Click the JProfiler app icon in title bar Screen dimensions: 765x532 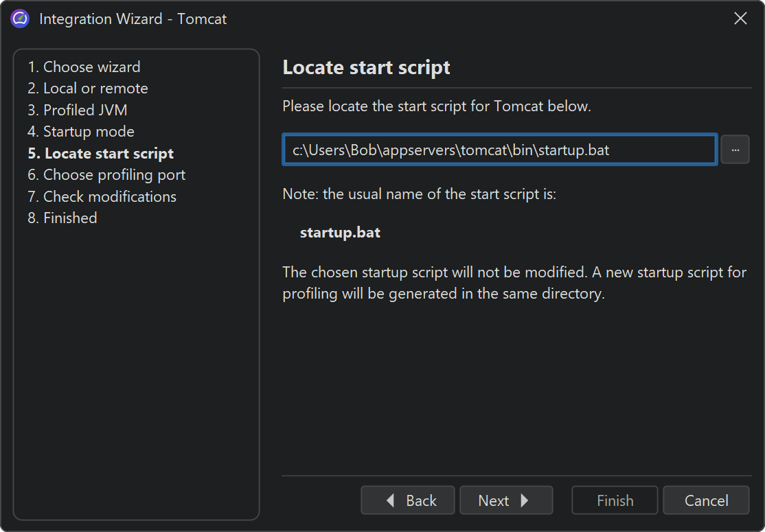coord(20,19)
